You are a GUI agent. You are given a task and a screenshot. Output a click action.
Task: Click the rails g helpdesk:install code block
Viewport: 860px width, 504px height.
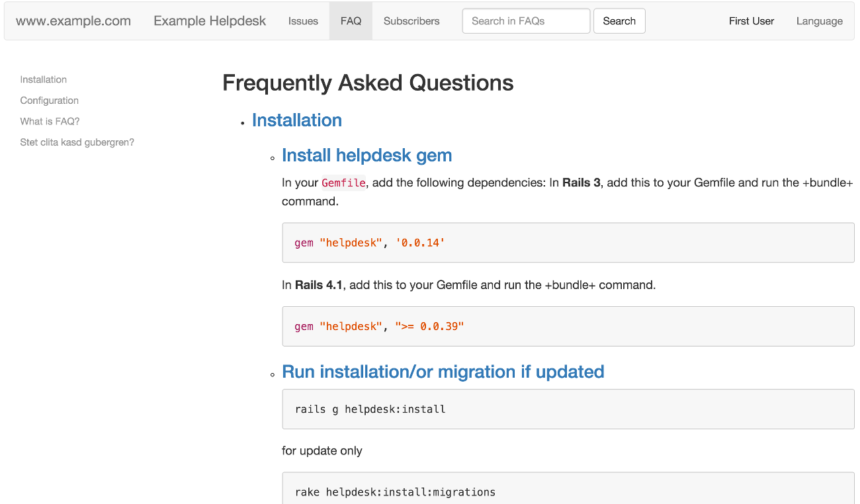[568, 409]
